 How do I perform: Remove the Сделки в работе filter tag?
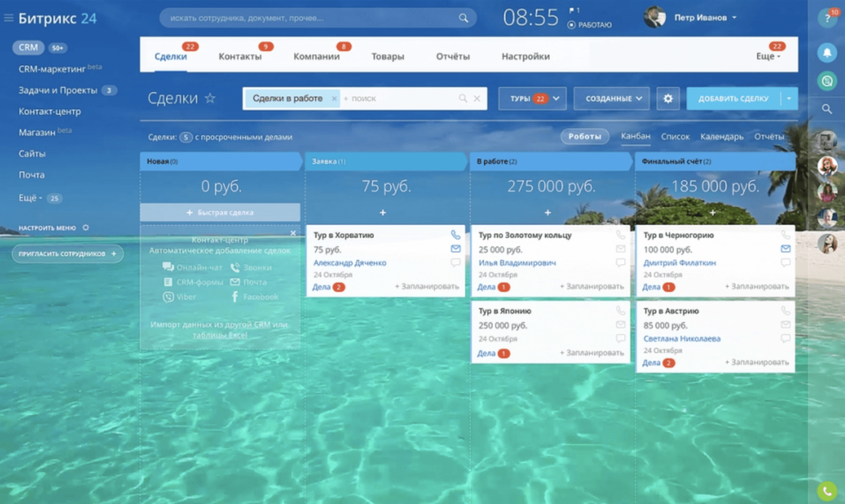point(334,98)
